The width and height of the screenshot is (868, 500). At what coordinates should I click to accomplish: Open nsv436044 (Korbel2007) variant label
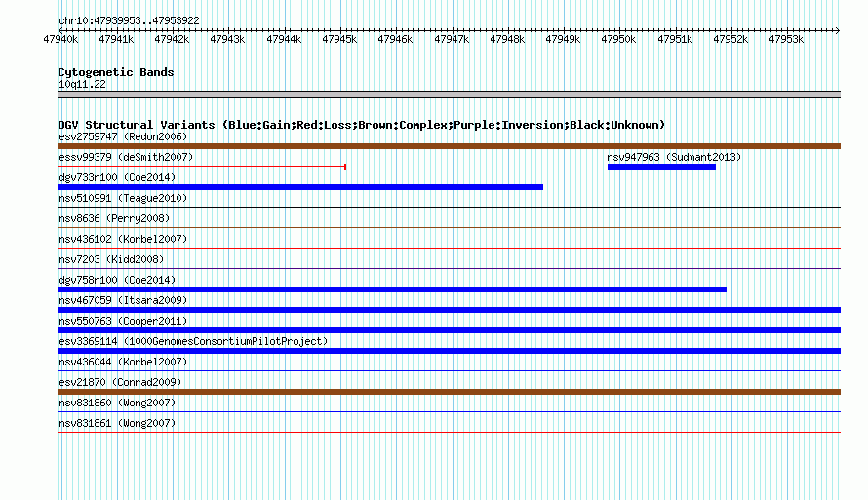click(x=123, y=362)
